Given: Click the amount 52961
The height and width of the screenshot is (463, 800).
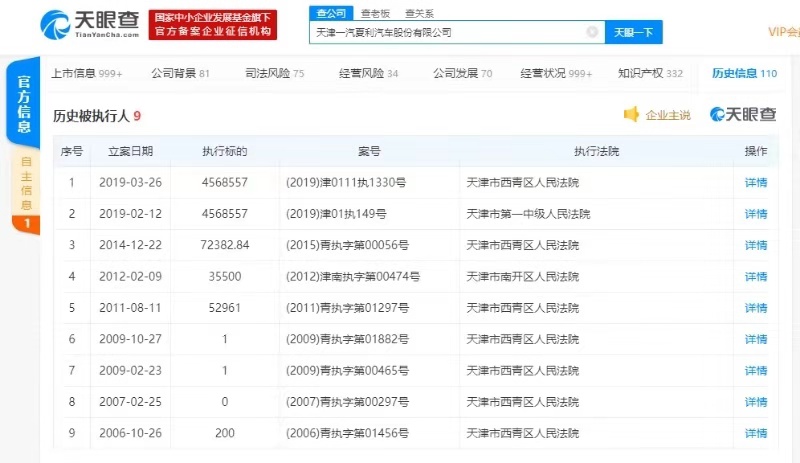Looking at the screenshot, I should tap(224, 308).
